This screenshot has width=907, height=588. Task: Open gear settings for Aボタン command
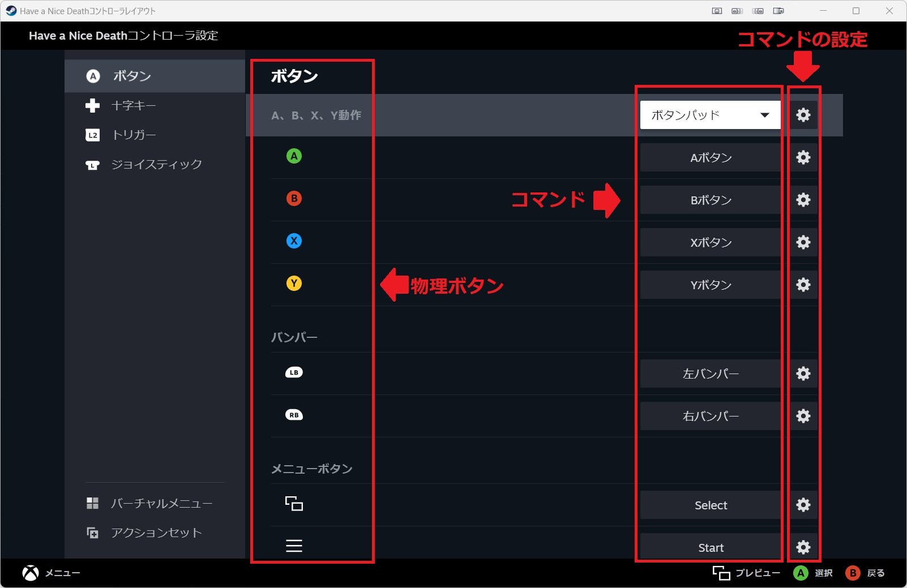coord(803,157)
